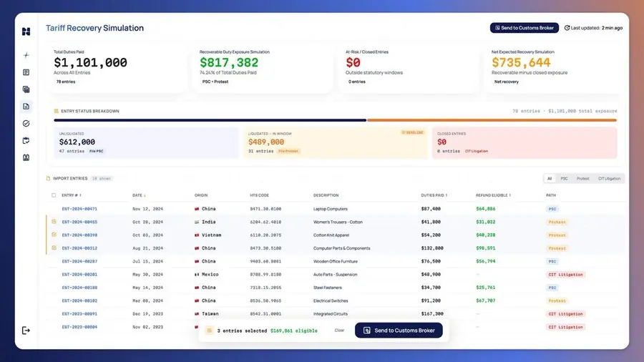The width and height of the screenshot is (644, 362).
Task: Clear the selected entries
Action: click(339, 331)
